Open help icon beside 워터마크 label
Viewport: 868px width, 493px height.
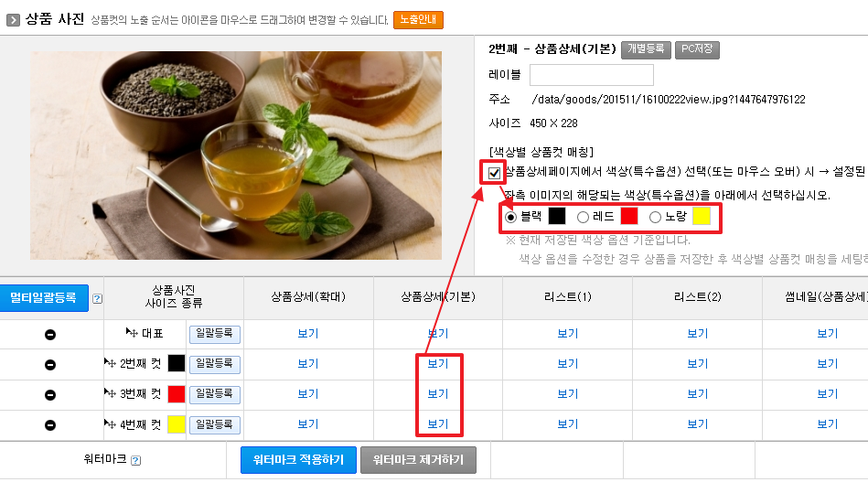[135, 460]
